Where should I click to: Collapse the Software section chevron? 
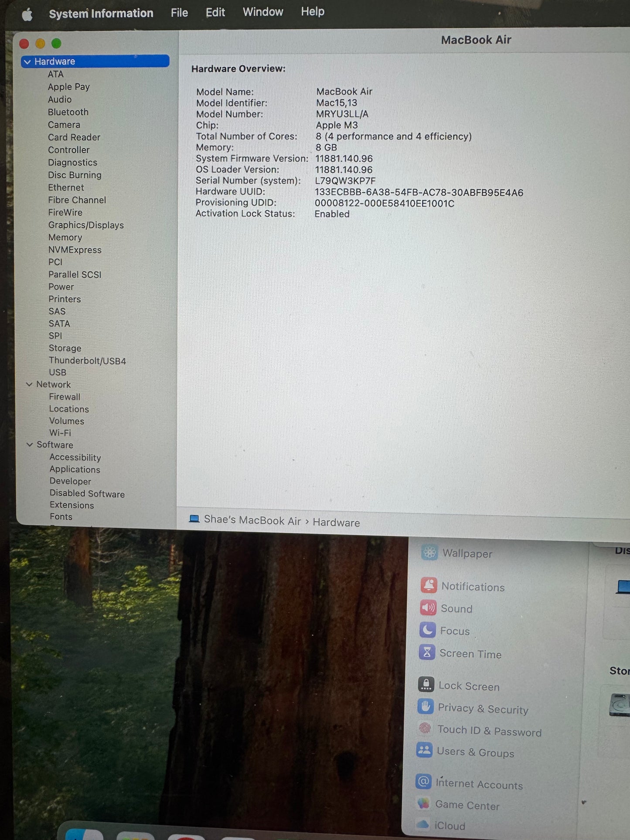[30, 444]
